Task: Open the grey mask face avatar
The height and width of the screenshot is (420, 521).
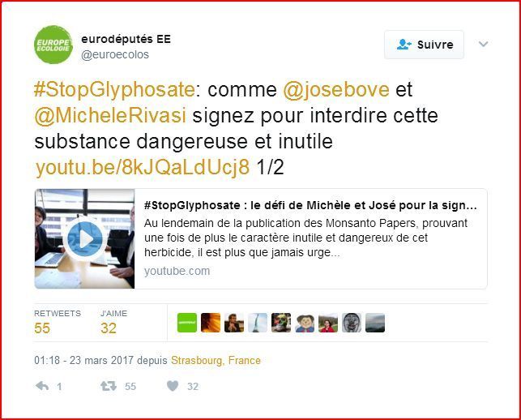Action: point(352,323)
